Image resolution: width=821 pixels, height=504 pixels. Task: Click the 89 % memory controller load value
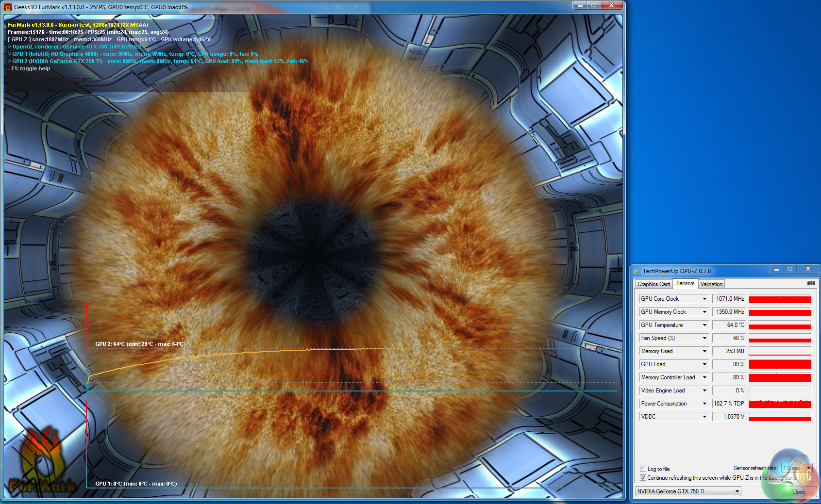click(x=729, y=377)
